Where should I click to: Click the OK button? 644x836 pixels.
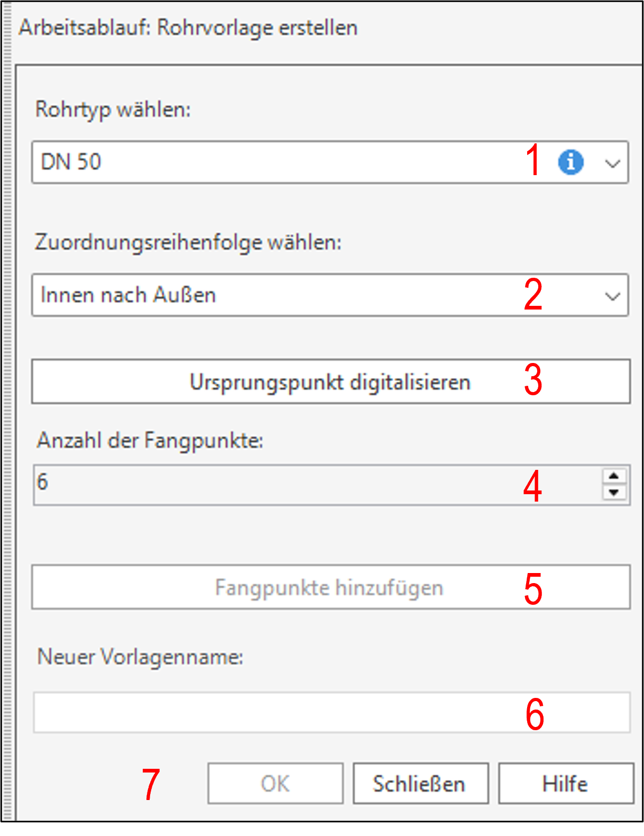tap(274, 783)
